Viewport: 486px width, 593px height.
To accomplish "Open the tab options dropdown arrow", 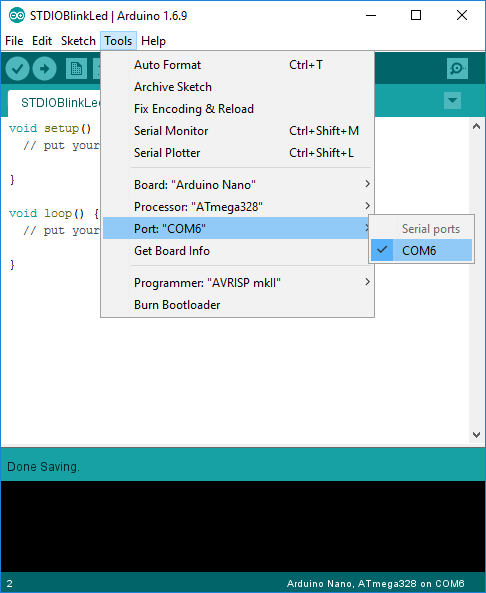I will click(x=452, y=101).
